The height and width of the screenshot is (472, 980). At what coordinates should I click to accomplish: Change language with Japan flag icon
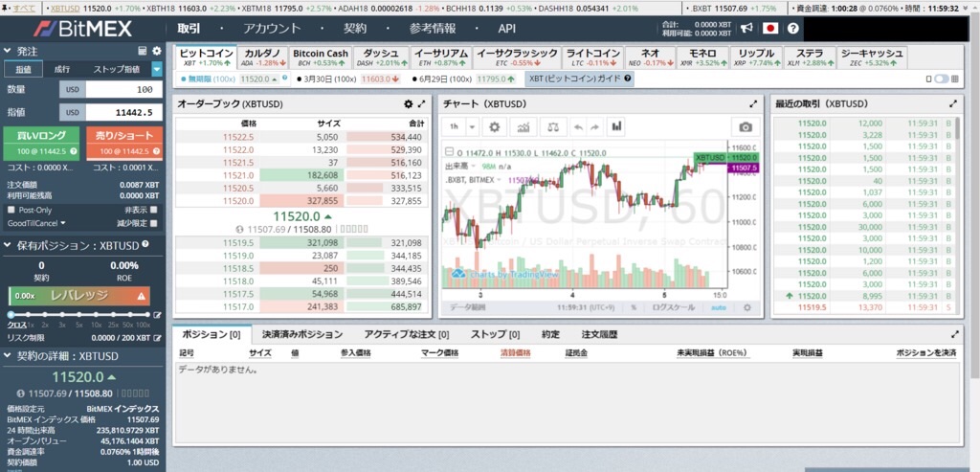(x=770, y=28)
